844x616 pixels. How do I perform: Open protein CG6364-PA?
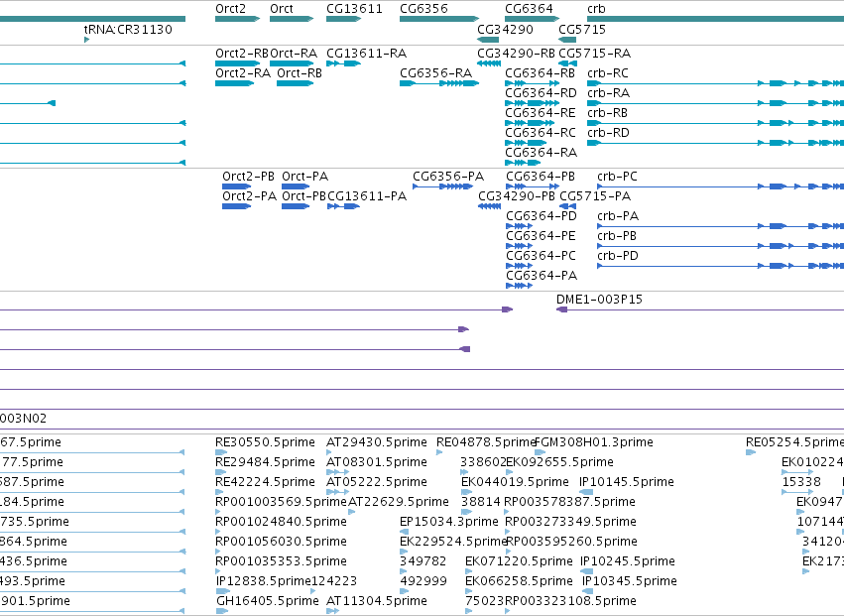pos(542,276)
